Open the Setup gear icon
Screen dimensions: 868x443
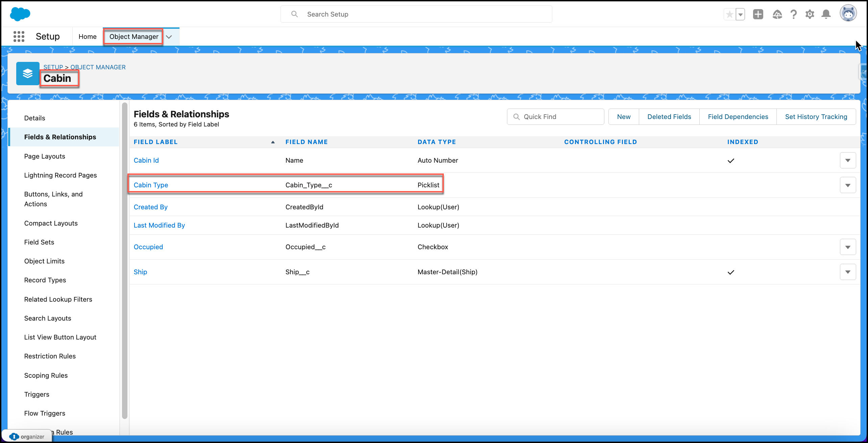coord(810,14)
